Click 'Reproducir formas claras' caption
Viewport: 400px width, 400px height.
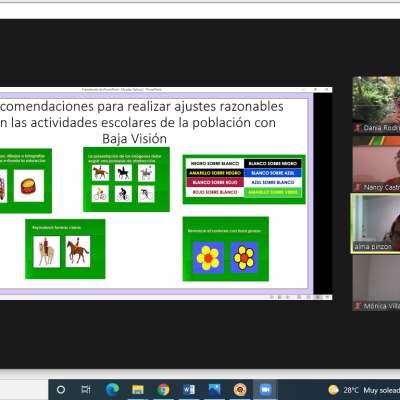57,227
